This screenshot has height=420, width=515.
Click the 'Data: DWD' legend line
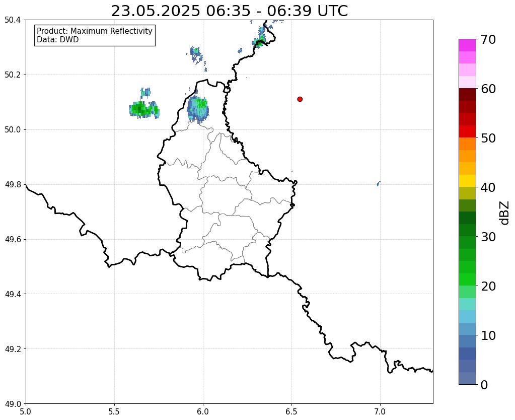(58, 40)
